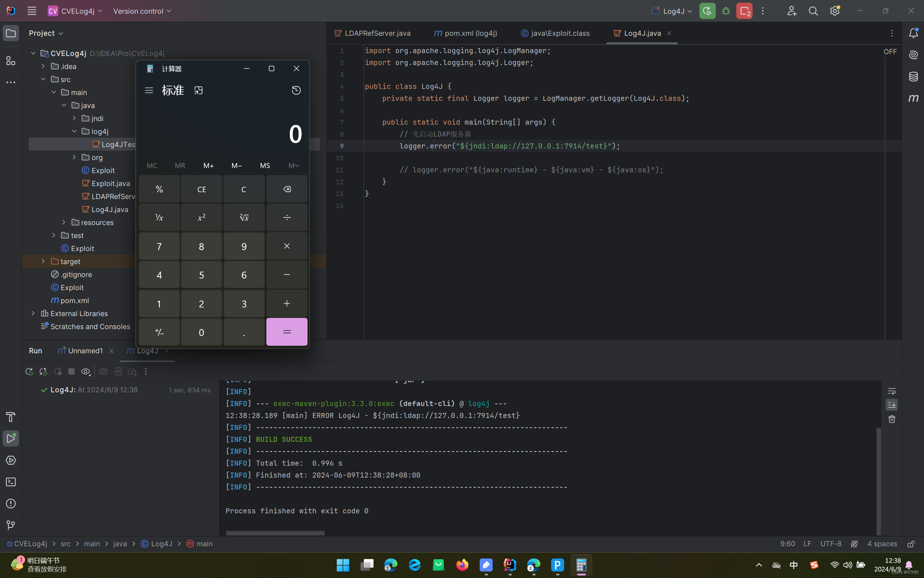Image resolution: width=924 pixels, height=578 pixels.
Task: Toggle scroll to end in console
Action: (x=892, y=405)
